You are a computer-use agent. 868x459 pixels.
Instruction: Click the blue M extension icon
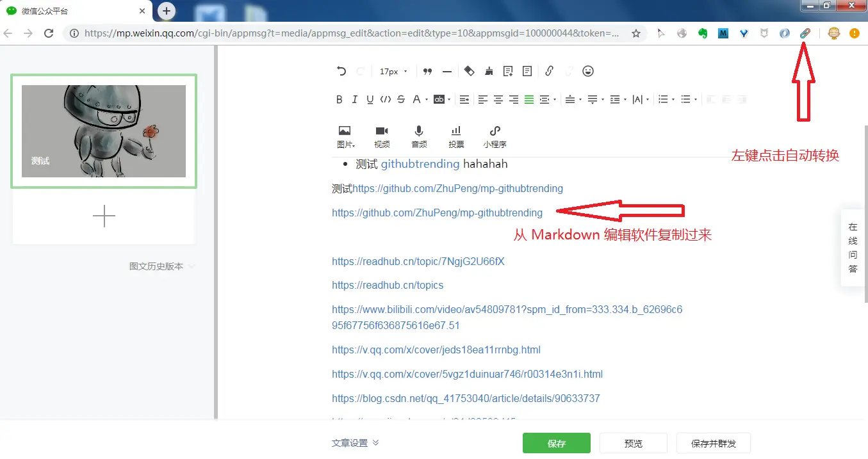[x=723, y=33]
